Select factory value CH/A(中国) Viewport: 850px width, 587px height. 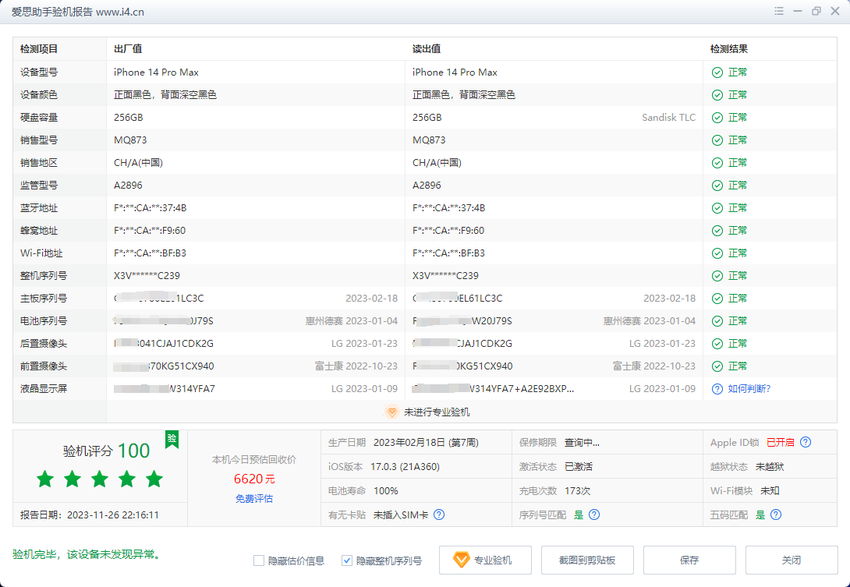click(138, 163)
